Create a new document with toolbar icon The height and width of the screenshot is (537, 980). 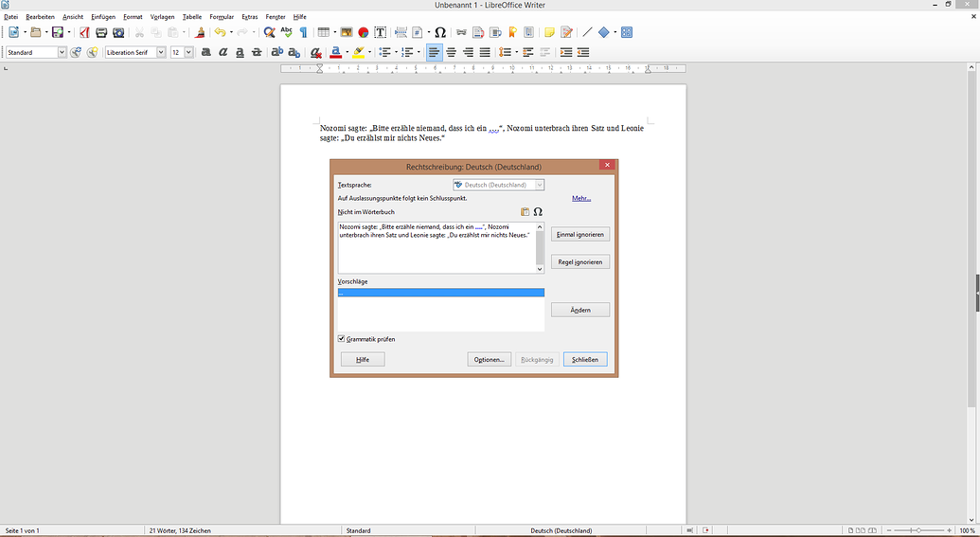pyautogui.click(x=13, y=32)
